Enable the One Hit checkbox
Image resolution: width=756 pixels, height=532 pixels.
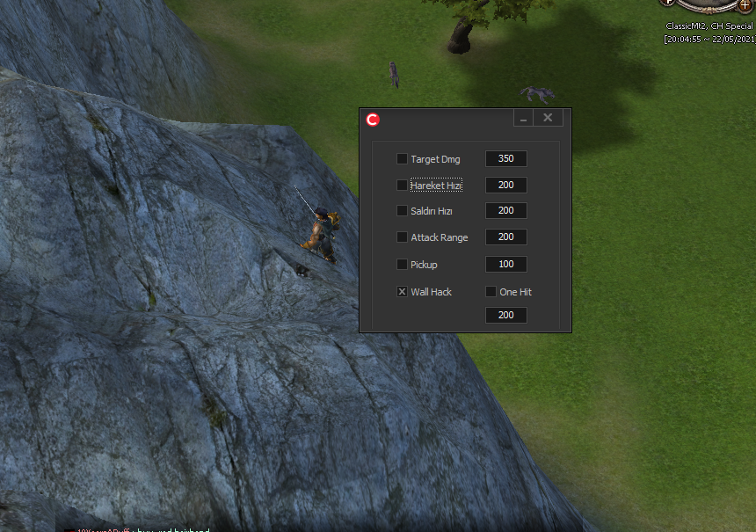pos(491,292)
